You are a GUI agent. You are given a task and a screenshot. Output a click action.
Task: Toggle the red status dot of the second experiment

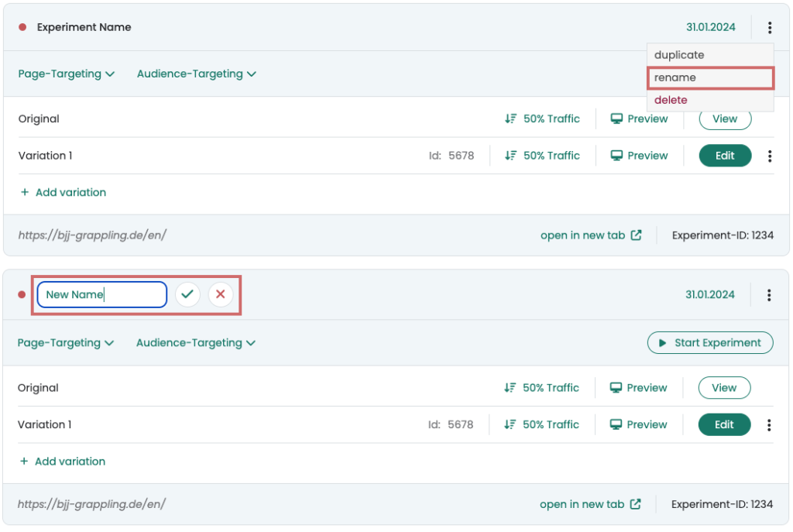click(21, 294)
